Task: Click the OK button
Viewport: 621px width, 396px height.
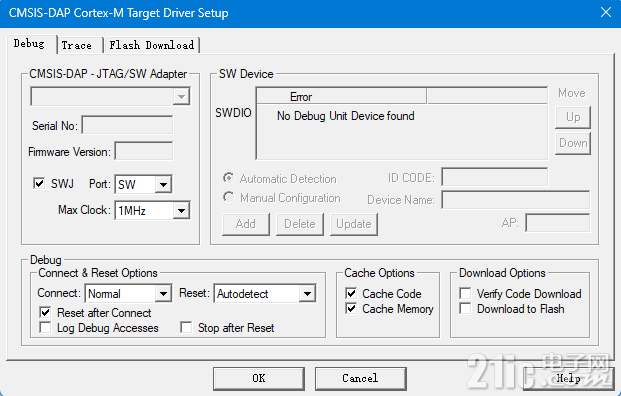Action: [x=259, y=379]
